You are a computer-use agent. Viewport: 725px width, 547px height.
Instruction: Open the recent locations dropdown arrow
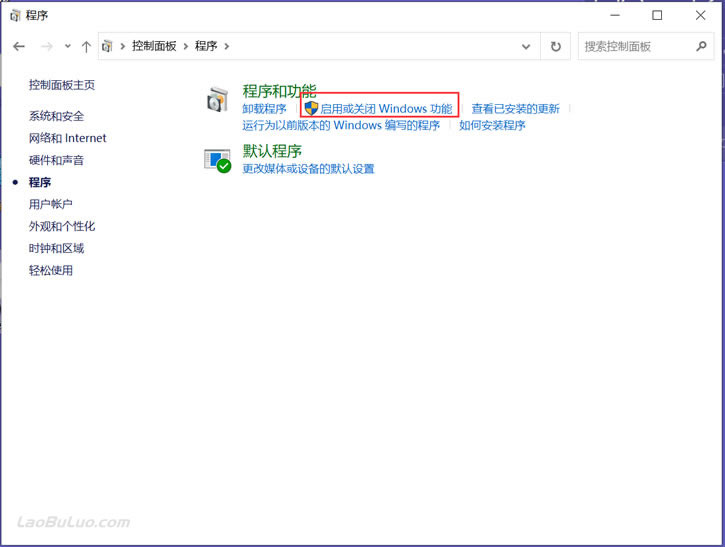68,46
